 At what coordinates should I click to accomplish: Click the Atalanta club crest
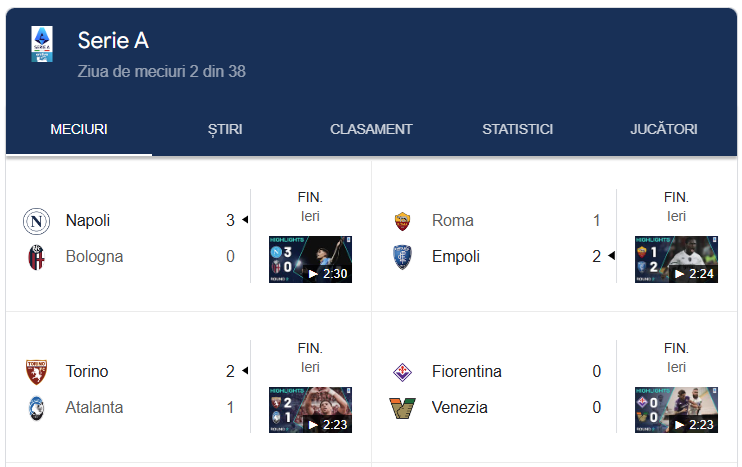point(36,408)
